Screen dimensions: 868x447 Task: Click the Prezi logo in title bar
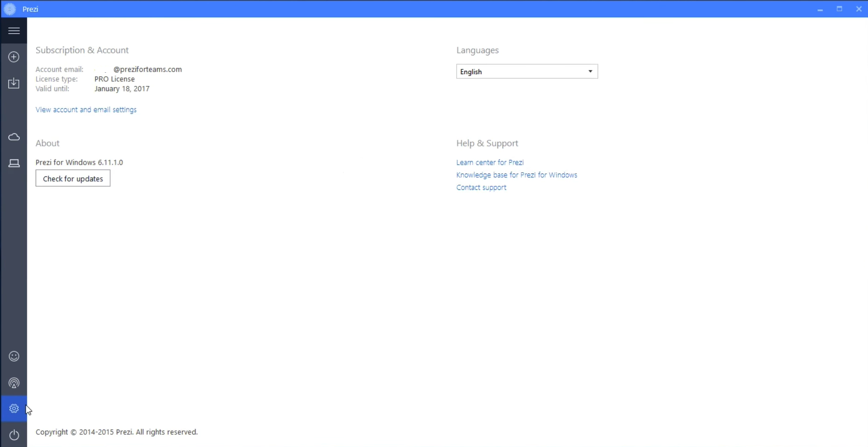click(x=10, y=9)
